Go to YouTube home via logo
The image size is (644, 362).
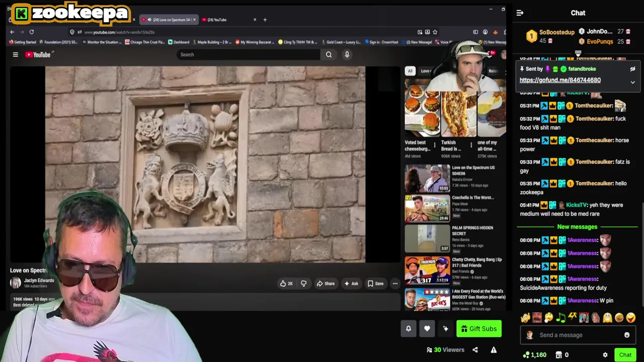[38, 55]
